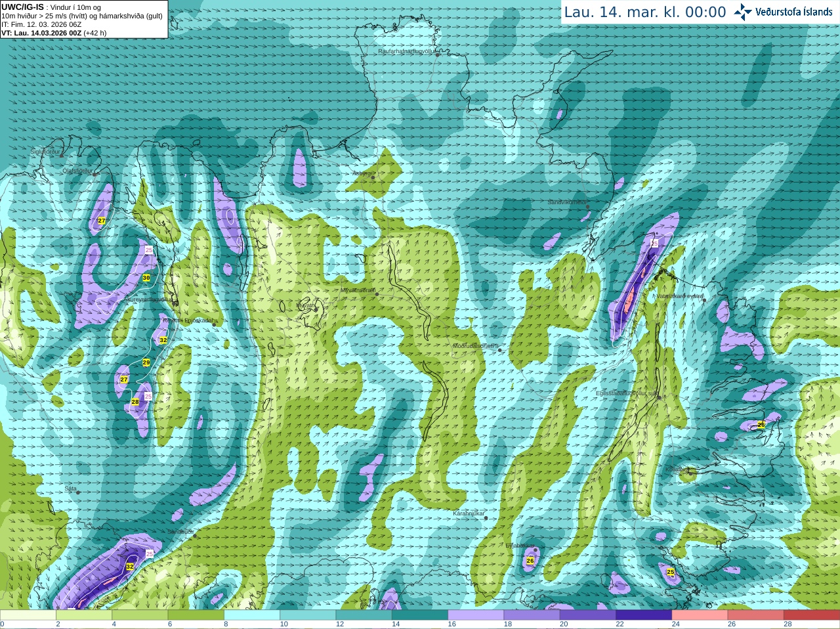
Task: Click the yellow gust marker 25
Action: point(671,573)
